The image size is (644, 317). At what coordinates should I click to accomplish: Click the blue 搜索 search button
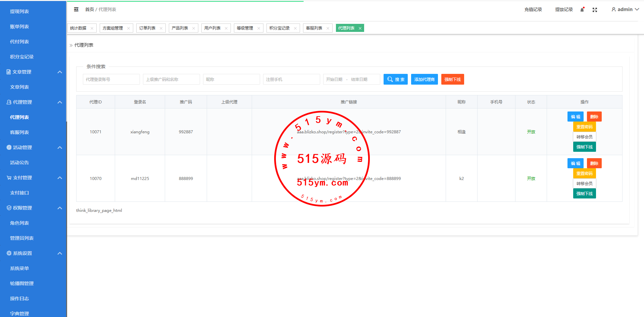[x=395, y=79]
